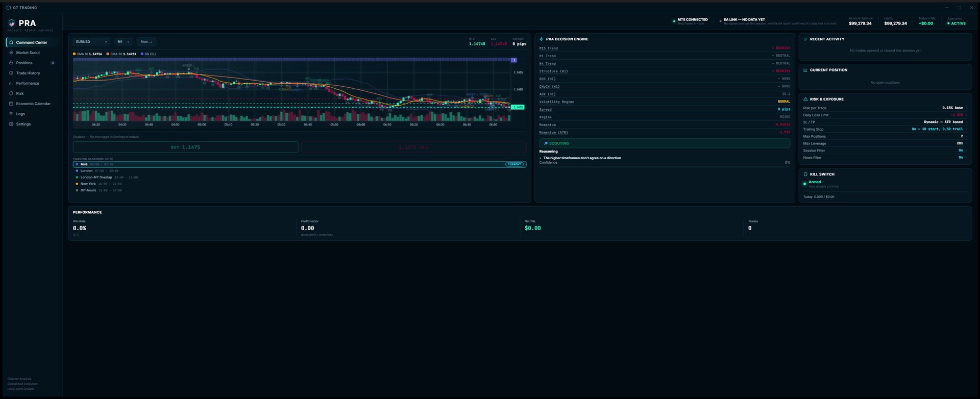Viewport: 980px width, 399px height.
Task: Click the Max Leverage 20x value
Action: (x=960, y=143)
